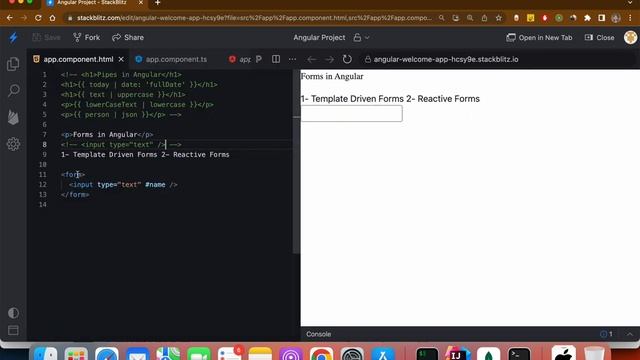Open the user avatar menu
Image resolution: width=640 pixels, height=360 pixels.
(x=630, y=38)
